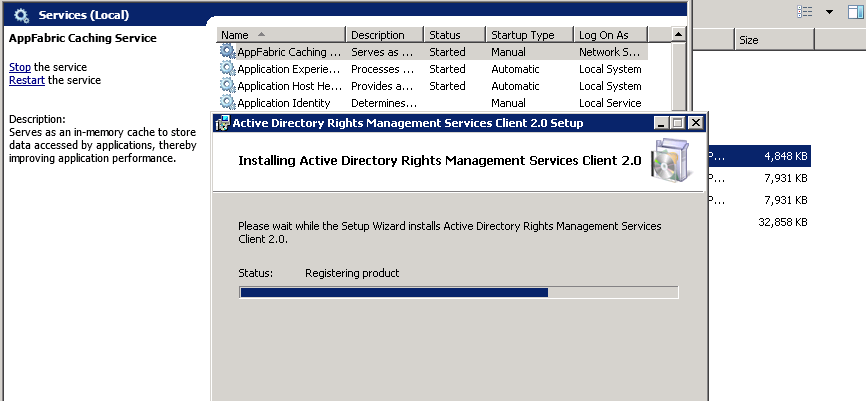Click the Network S... log on cell
The height and width of the screenshot is (401, 866).
pyautogui.click(x=610, y=52)
